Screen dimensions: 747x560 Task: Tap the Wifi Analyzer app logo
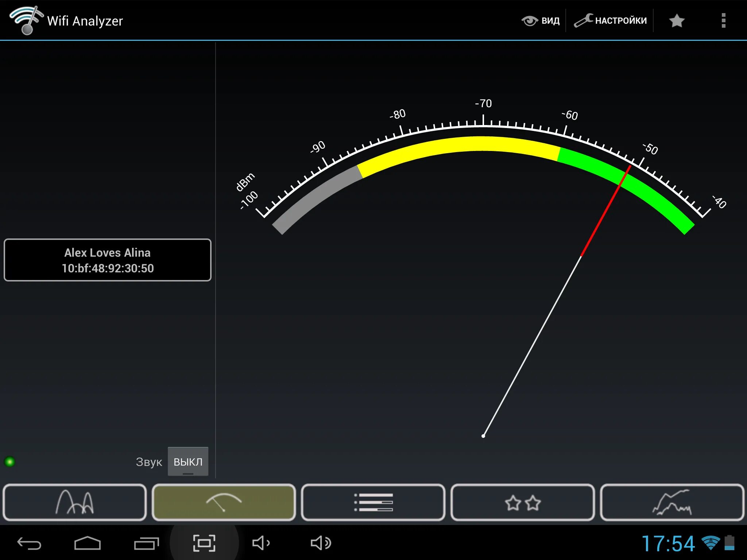26,20
